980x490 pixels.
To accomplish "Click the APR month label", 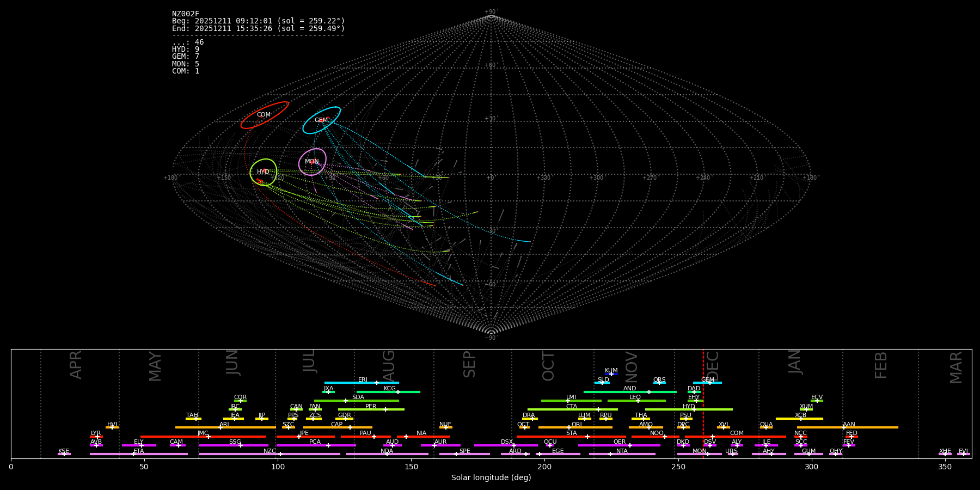I will (76, 365).
